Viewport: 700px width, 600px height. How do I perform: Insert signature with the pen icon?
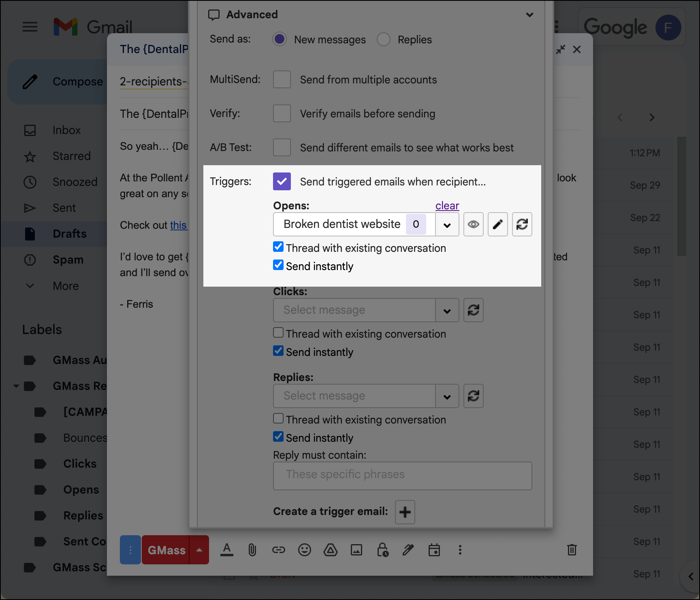pyautogui.click(x=408, y=550)
